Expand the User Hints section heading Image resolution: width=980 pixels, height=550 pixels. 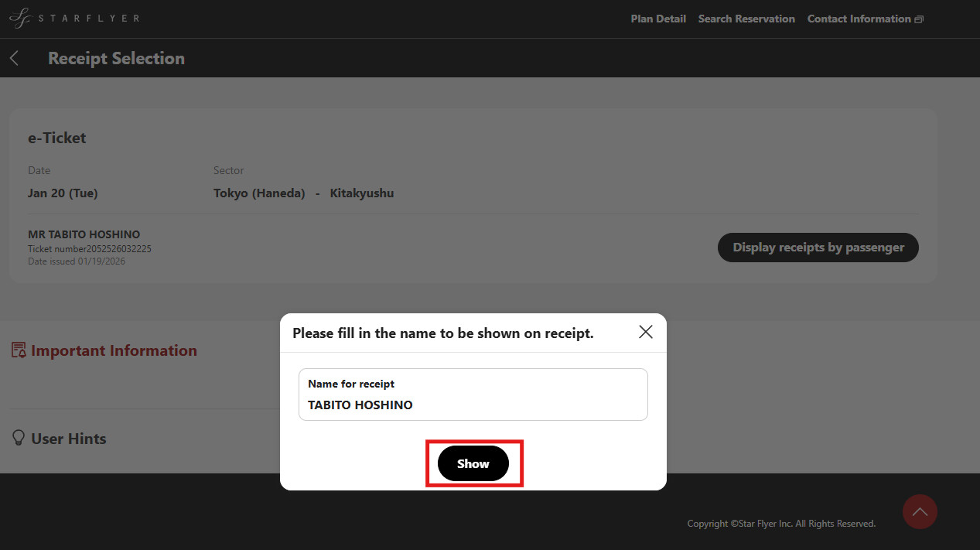click(x=69, y=439)
